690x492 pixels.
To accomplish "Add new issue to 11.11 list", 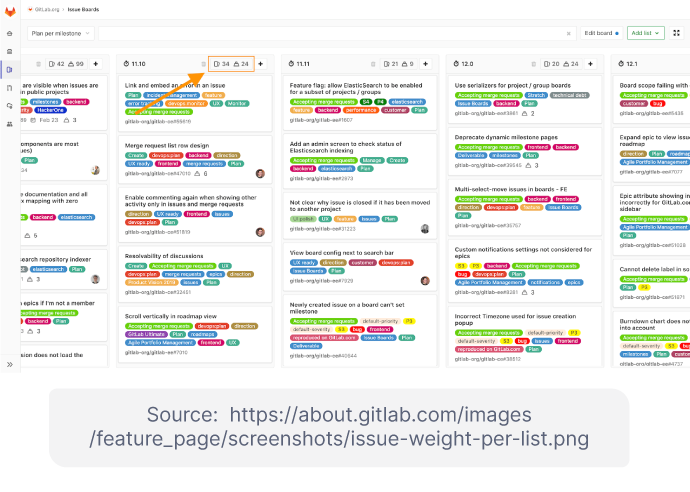I will 426,64.
